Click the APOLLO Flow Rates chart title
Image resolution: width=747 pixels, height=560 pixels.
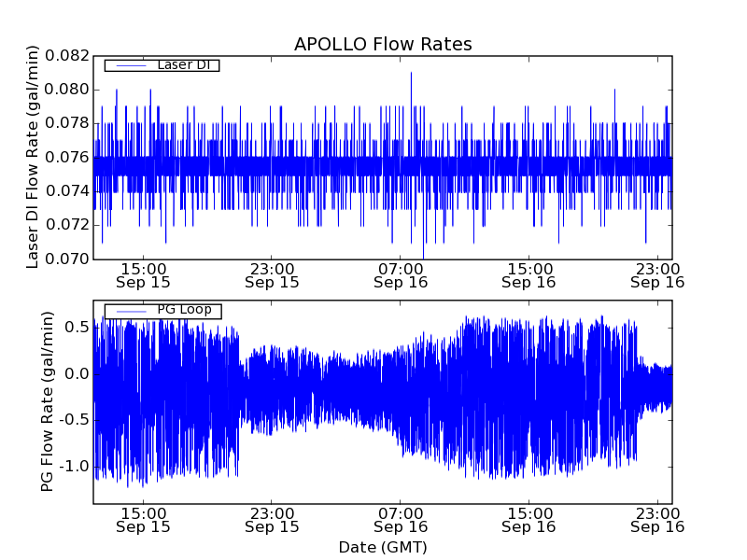[383, 45]
